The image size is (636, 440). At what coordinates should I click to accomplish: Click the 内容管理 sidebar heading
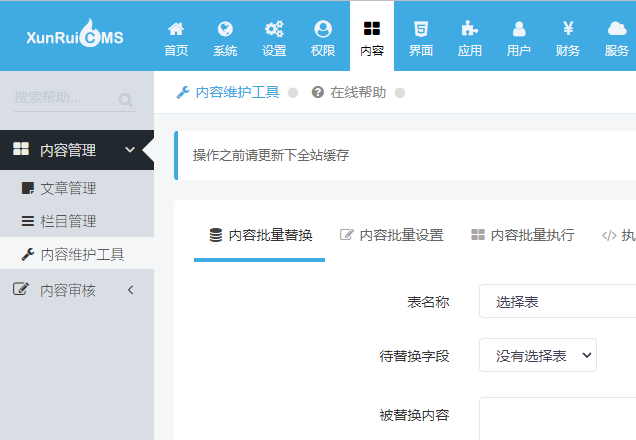tap(77, 150)
